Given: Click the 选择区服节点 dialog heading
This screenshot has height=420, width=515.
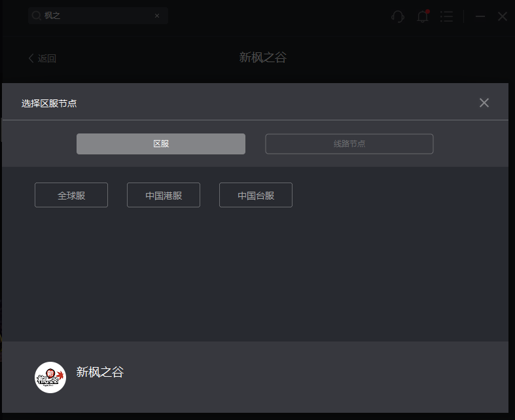Looking at the screenshot, I should [x=49, y=103].
